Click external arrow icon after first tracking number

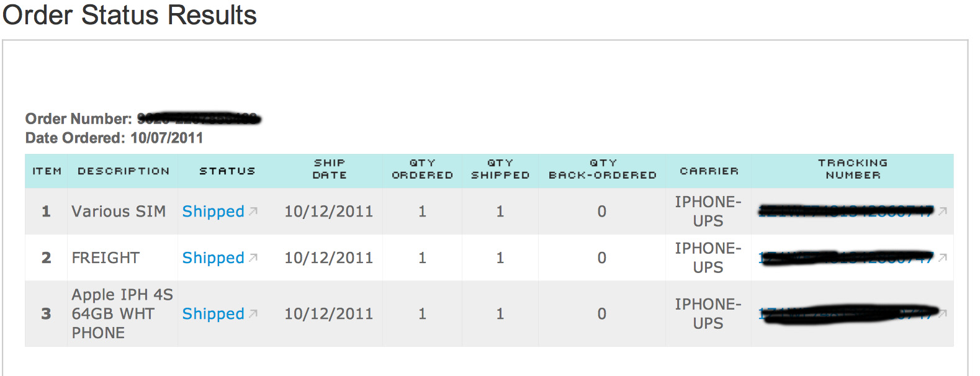[943, 212]
